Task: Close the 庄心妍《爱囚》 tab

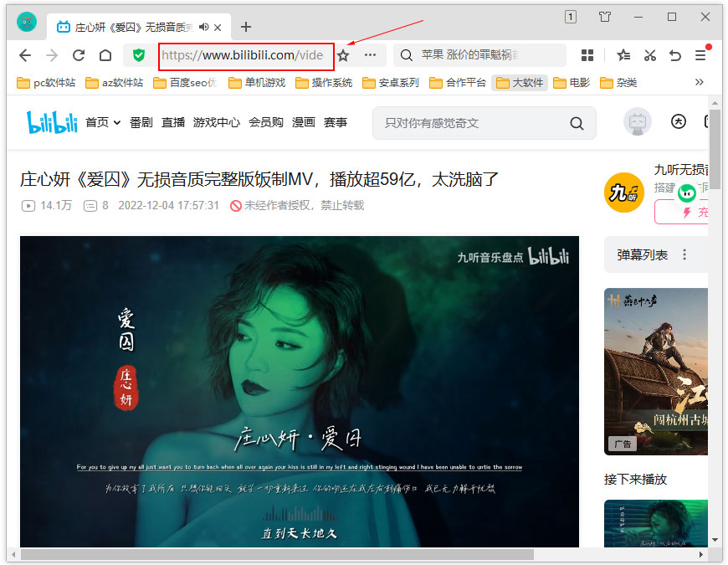Action: pyautogui.click(x=218, y=28)
